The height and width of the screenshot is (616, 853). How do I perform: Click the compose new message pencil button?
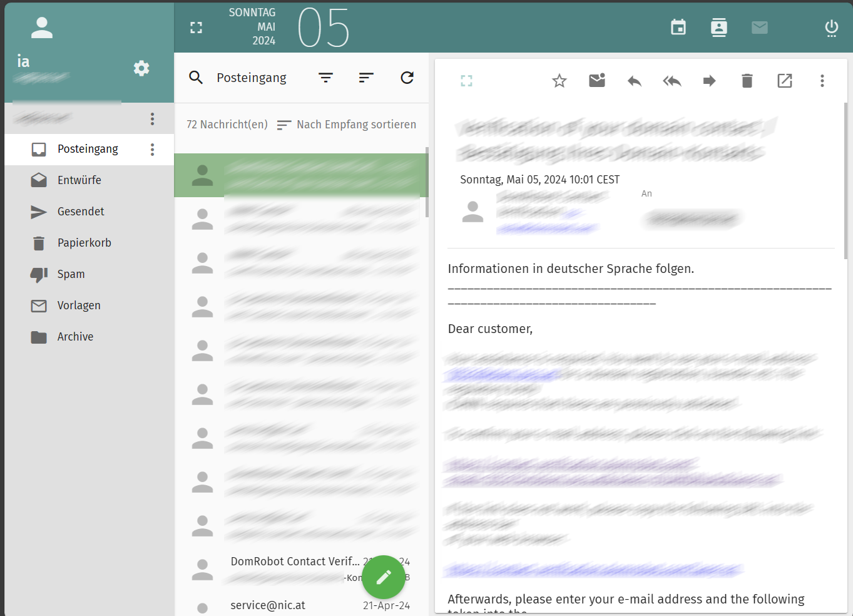click(383, 577)
